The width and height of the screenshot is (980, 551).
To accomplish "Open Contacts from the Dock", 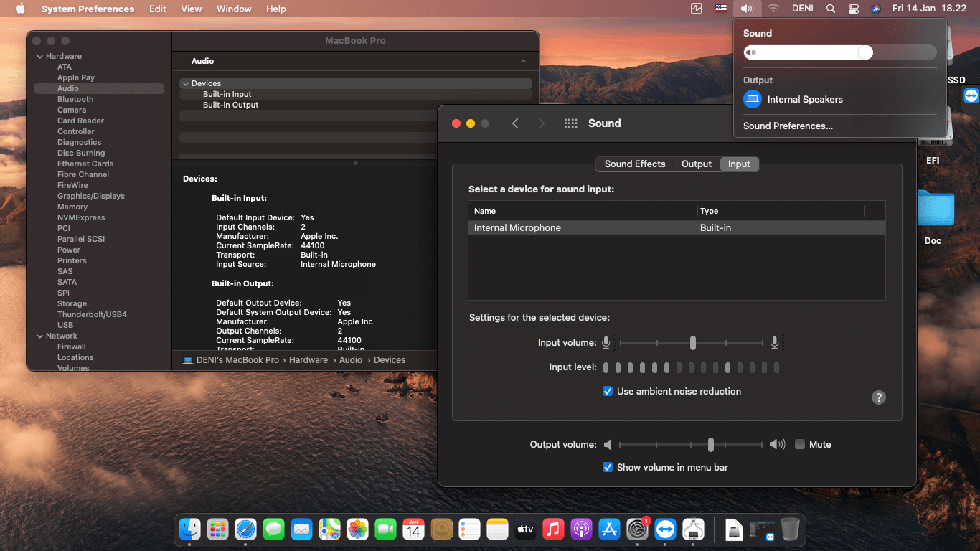I will 441,529.
